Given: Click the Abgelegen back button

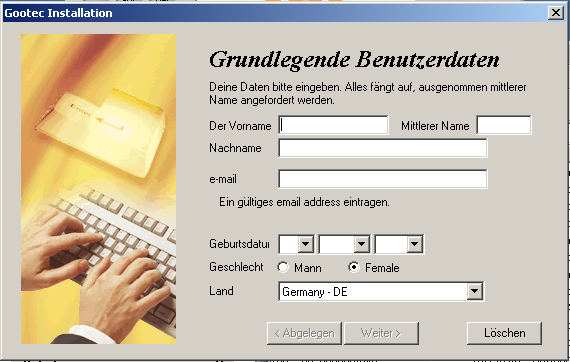Looking at the screenshot, I should [x=304, y=333].
